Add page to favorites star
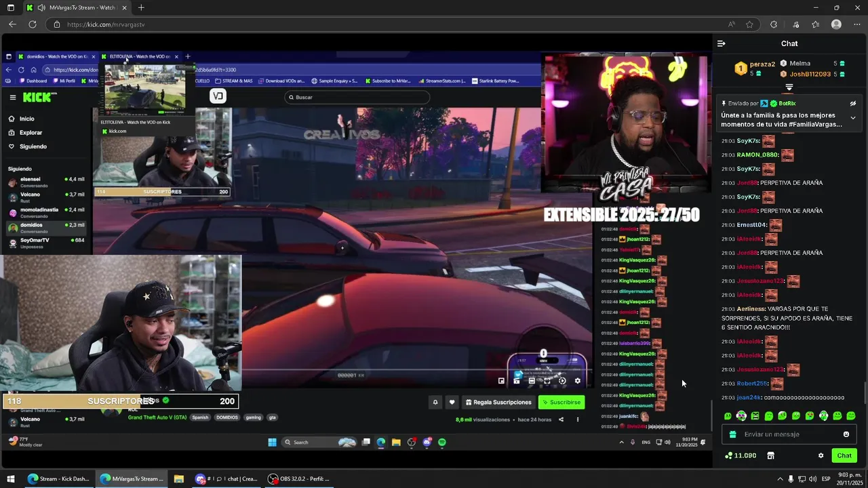The width and height of the screenshot is (868, 488). 749,24
